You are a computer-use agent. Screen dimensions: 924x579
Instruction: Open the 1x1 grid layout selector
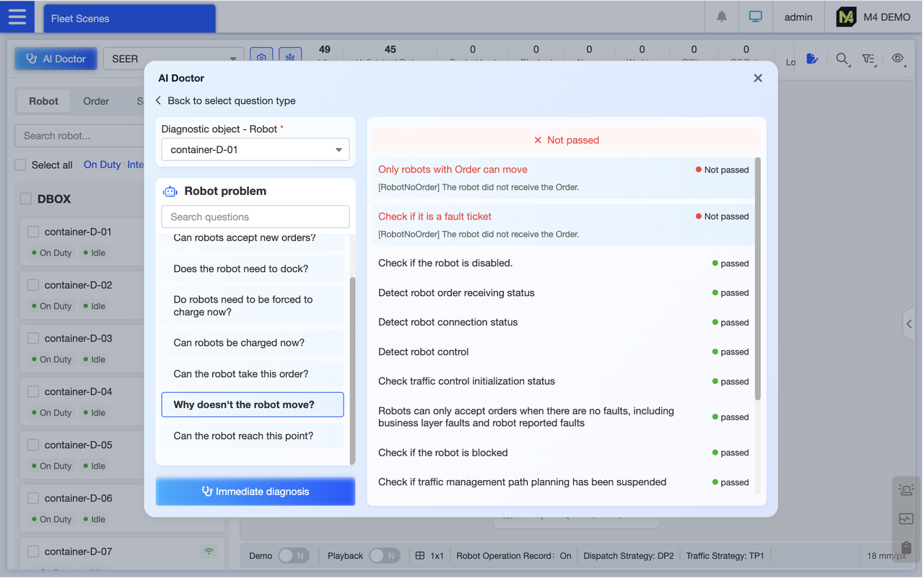coord(430,555)
